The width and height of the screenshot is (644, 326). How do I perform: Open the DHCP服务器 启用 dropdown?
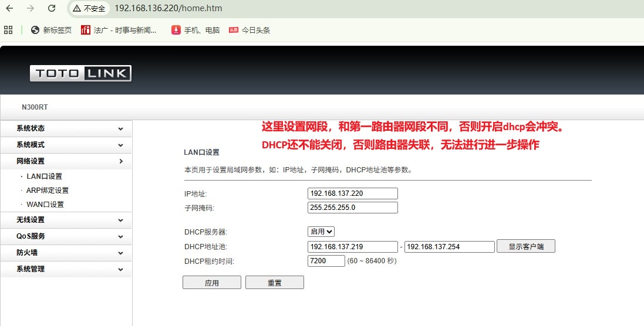[x=321, y=232]
